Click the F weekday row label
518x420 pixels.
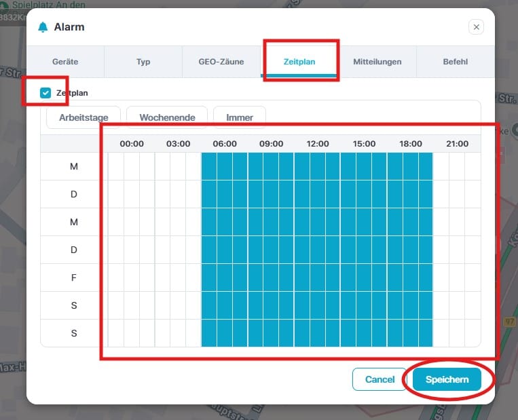[x=74, y=278]
